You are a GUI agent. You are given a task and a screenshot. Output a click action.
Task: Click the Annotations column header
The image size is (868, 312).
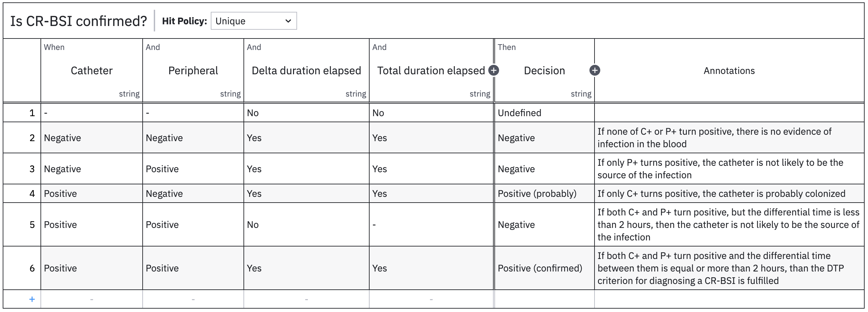coord(729,70)
